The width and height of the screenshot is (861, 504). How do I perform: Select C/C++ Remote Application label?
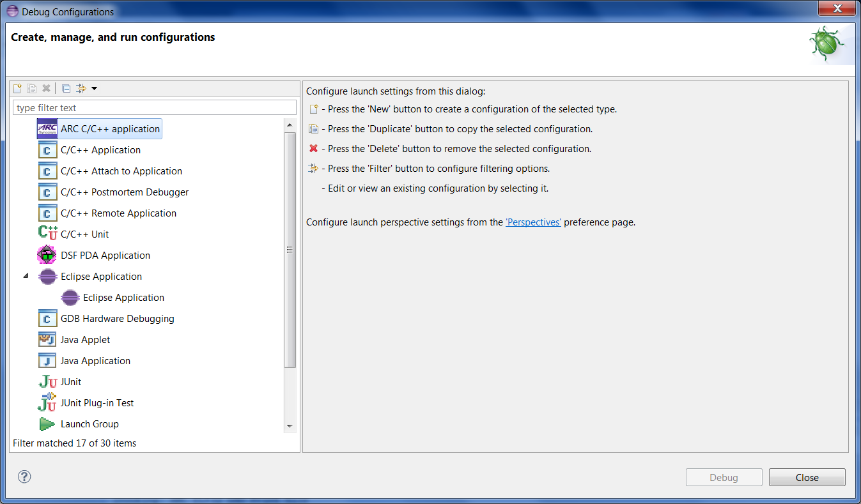(118, 213)
